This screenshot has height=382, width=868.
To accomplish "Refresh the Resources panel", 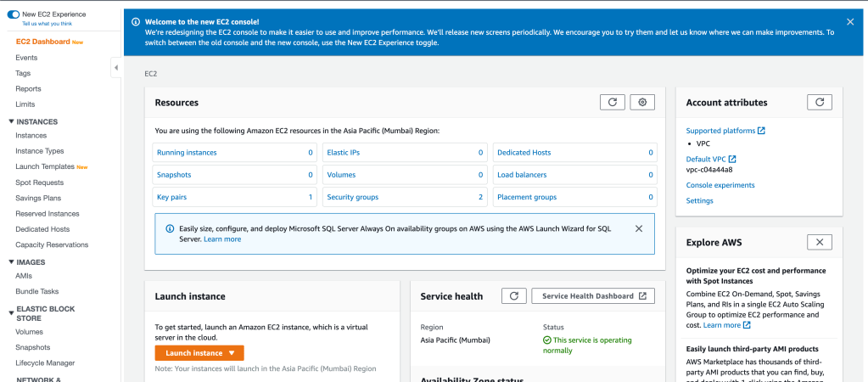I will pos(613,103).
